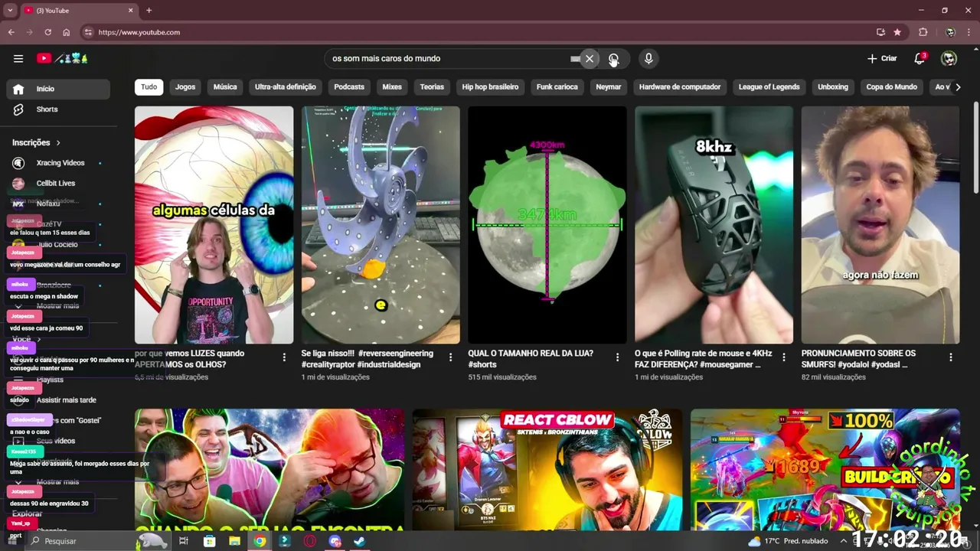Image resolution: width=980 pixels, height=551 pixels.
Task: Expand the Você section
Action: tap(26, 339)
